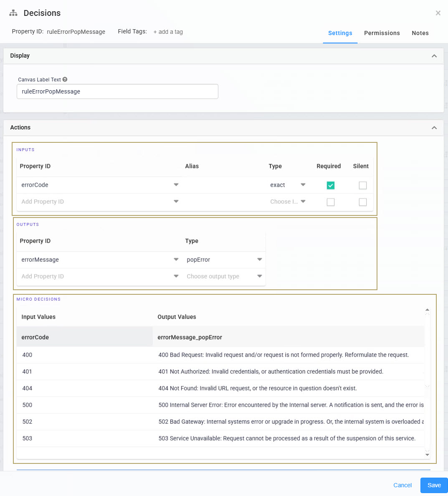Screen dimensions: 448x496
Task: Add a tag under Field Tags
Action: click(x=168, y=31)
